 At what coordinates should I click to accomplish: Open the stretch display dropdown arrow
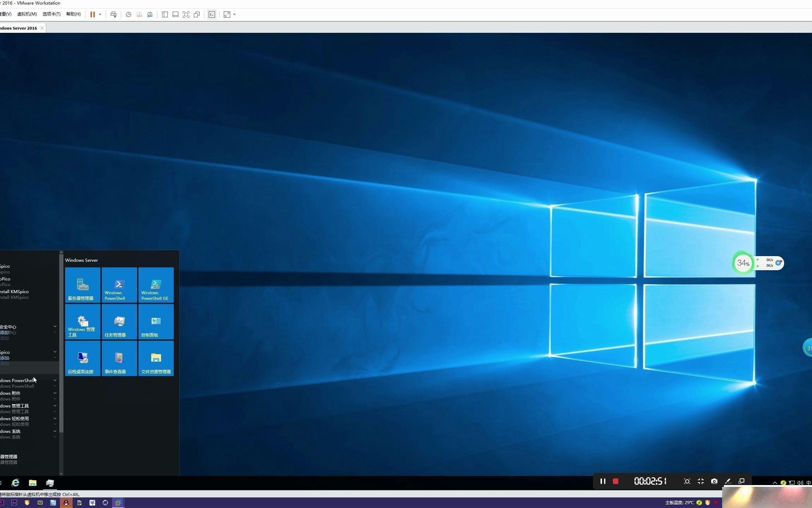coord(234,14)
